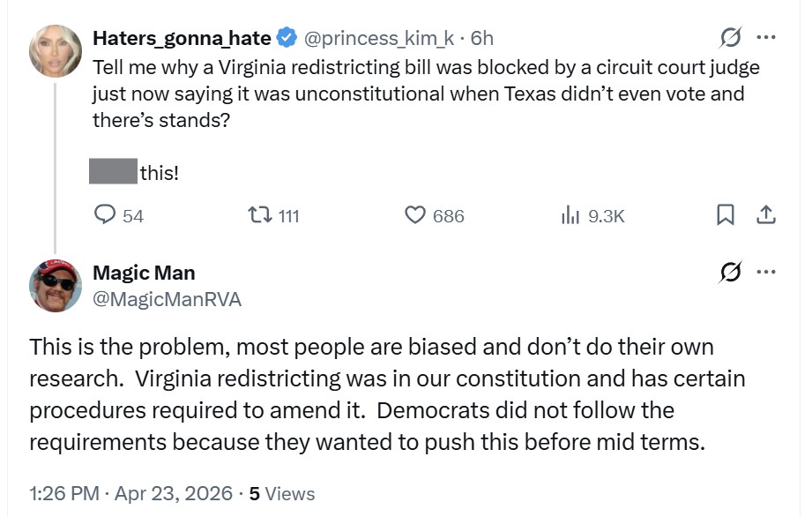Open more options on top tweet
The width and height of the screenshot is (812, 517).
click(766, 38)
